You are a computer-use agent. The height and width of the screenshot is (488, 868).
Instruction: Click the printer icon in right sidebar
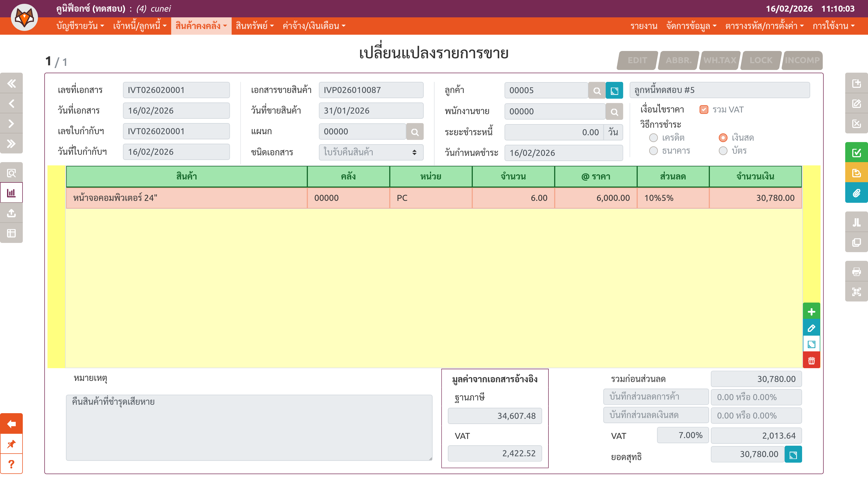pos(856,271)
